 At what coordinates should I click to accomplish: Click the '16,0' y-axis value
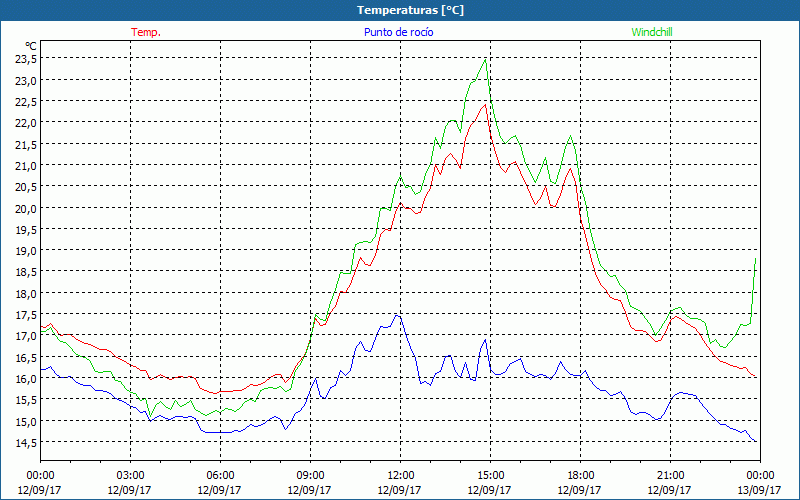tap(26, 378)
